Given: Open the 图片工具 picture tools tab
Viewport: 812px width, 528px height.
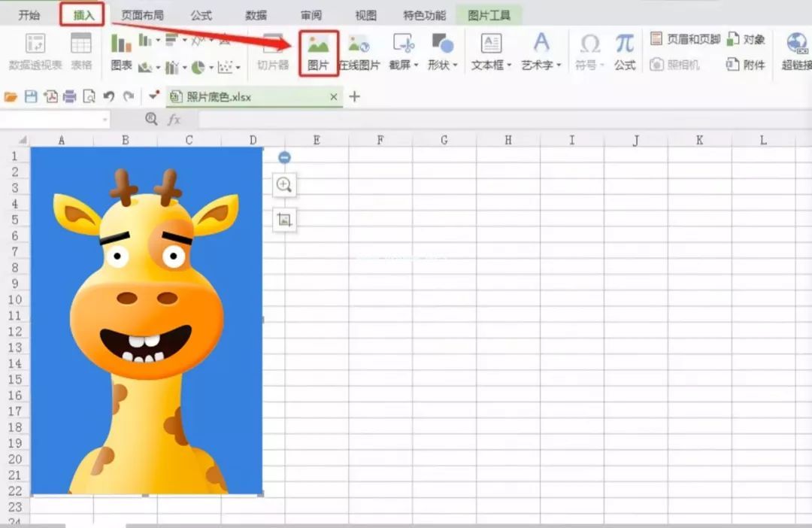Looking at the screenshot, I should pyautogui.click(x=489, y=15).
